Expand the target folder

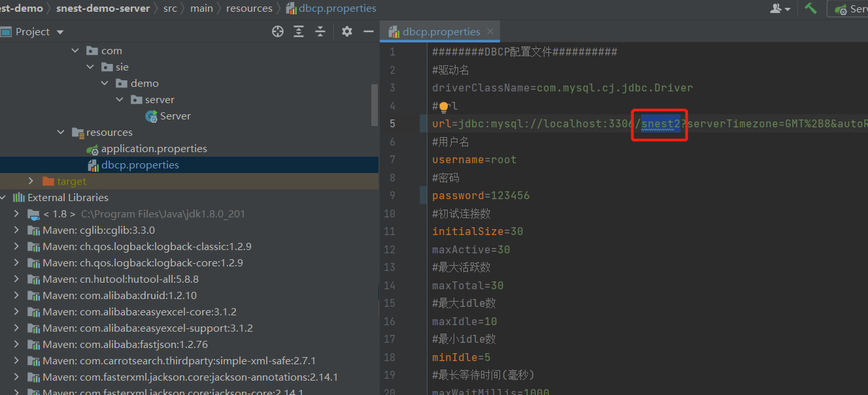[x=31, y=181]
